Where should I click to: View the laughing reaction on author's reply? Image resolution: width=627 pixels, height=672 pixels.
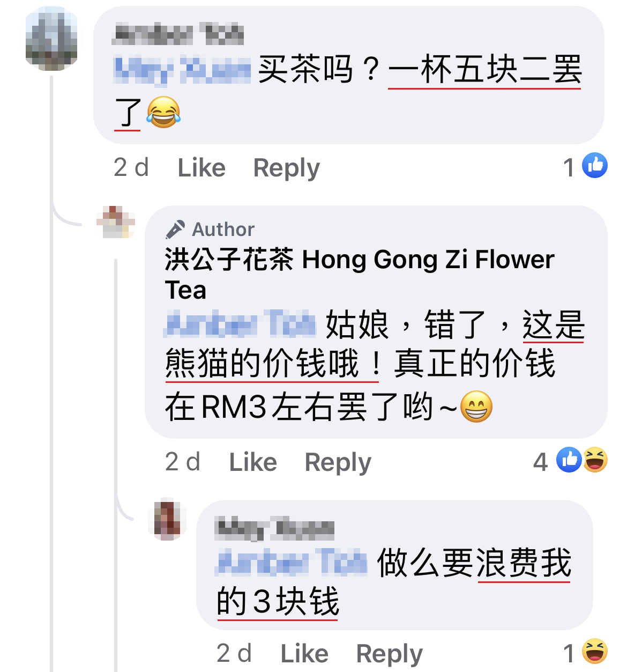pyautogui.click(x=595, y=460)
